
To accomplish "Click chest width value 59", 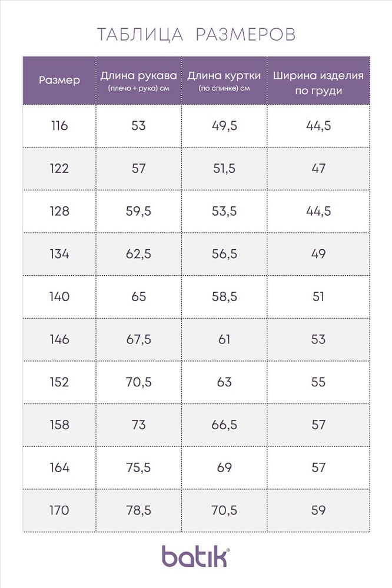I will (318, 510).
